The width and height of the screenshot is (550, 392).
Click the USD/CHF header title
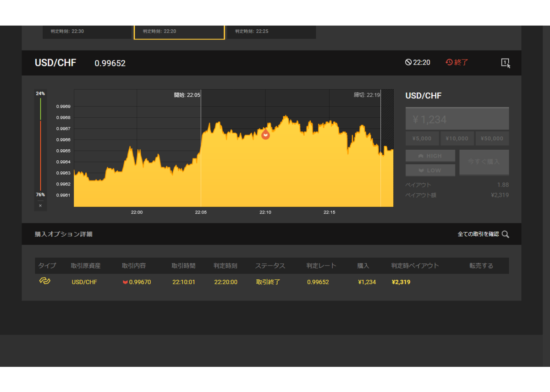coord(55,63)
